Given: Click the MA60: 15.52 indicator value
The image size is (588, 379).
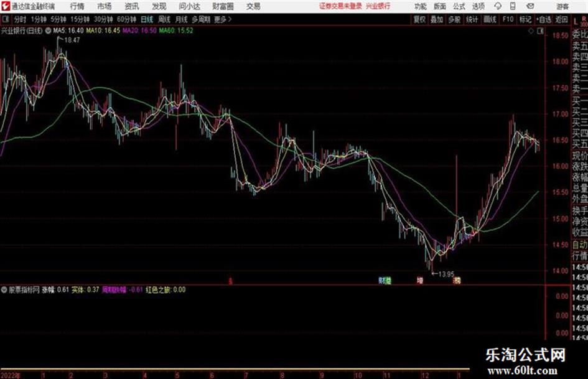Looking at the screenshot, I should tap(176, 30).
